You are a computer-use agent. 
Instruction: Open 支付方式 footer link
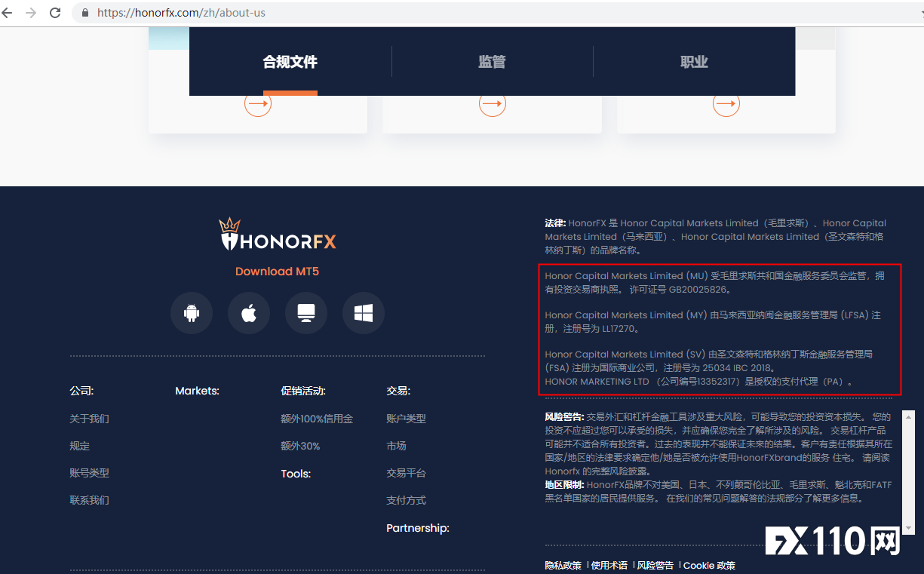(406, 500)
